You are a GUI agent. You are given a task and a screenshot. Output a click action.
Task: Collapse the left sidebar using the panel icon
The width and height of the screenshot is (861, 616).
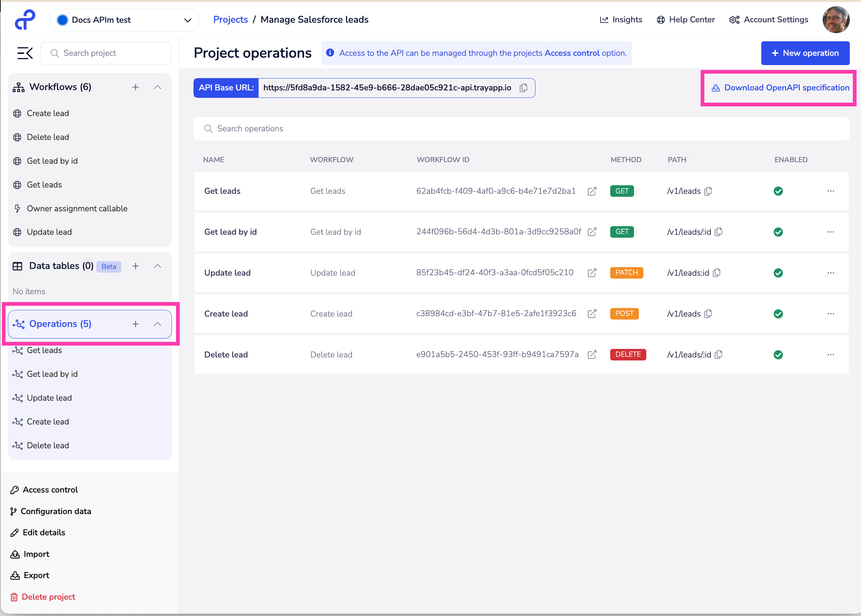(24, 53)
